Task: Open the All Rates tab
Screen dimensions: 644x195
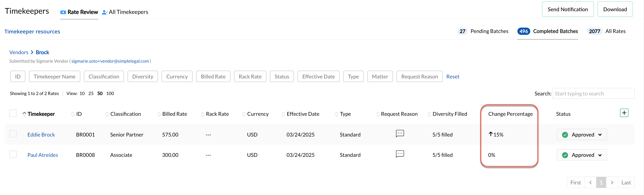Action: [606, 31]
